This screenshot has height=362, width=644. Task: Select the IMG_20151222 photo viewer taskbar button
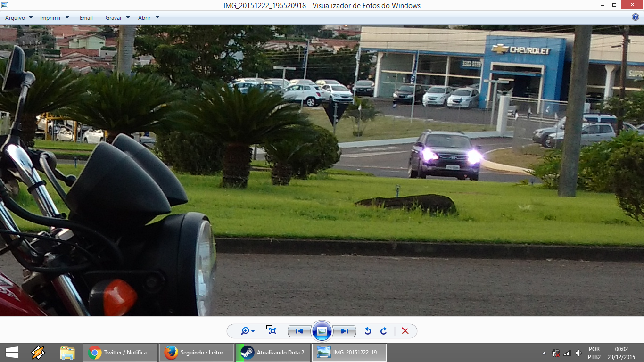click(x=349, y=353)
